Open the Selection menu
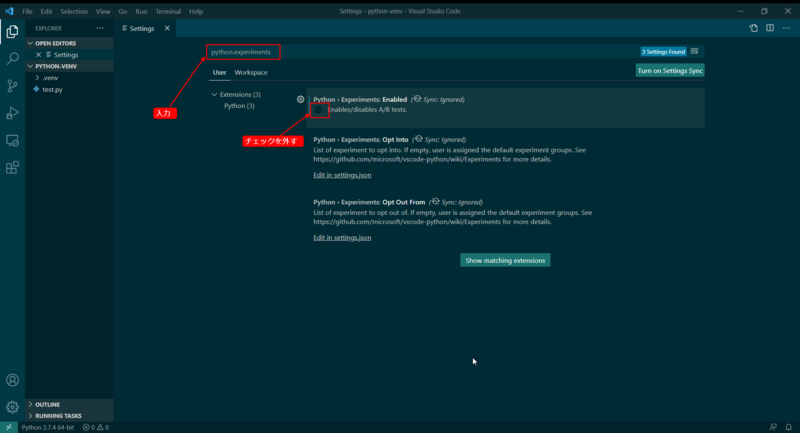Screen dimensions: 800x433 coord(73,11)
